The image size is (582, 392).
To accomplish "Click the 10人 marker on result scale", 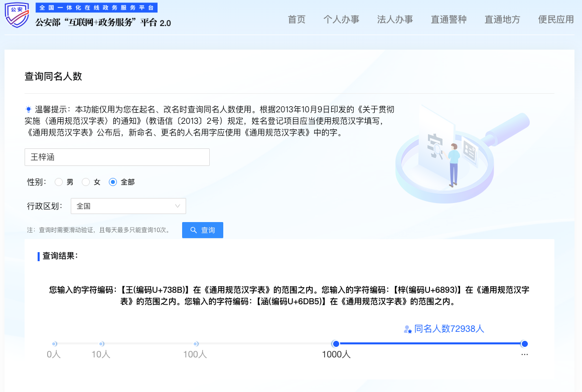I will click(101, 344).
